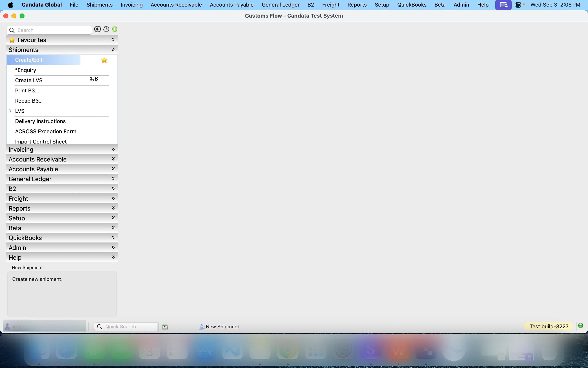Expand the Admin sidebar section
This screenshot has width=588, height=368.
[113, 247]
